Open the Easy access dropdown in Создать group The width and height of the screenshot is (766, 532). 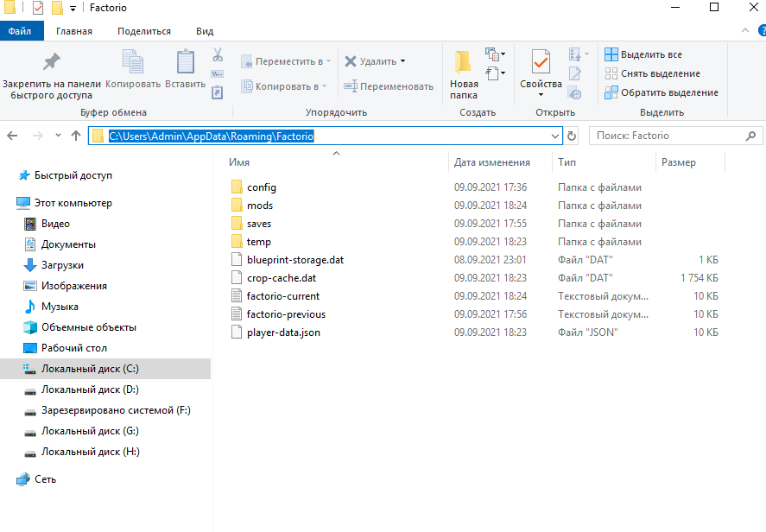(496, 73)
